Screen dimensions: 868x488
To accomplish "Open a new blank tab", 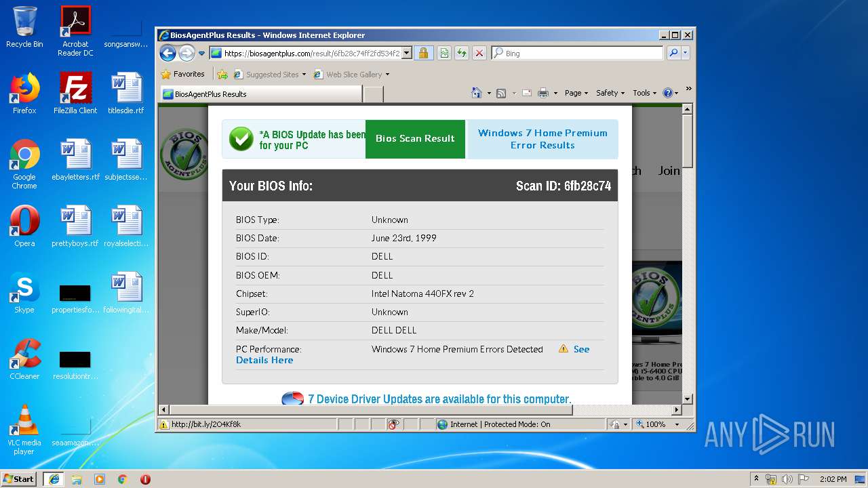I will 373,94.
